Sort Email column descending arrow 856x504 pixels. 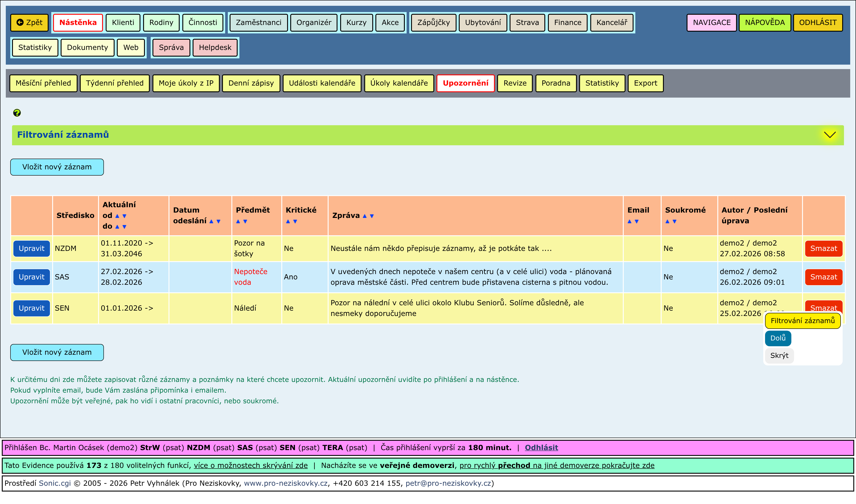(x=637, y=221)
